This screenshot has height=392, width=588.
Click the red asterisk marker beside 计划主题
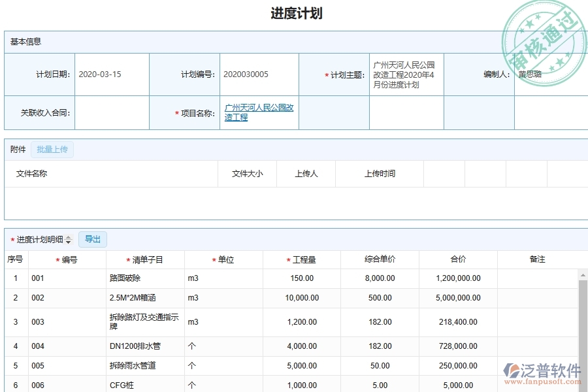[326, 74]
